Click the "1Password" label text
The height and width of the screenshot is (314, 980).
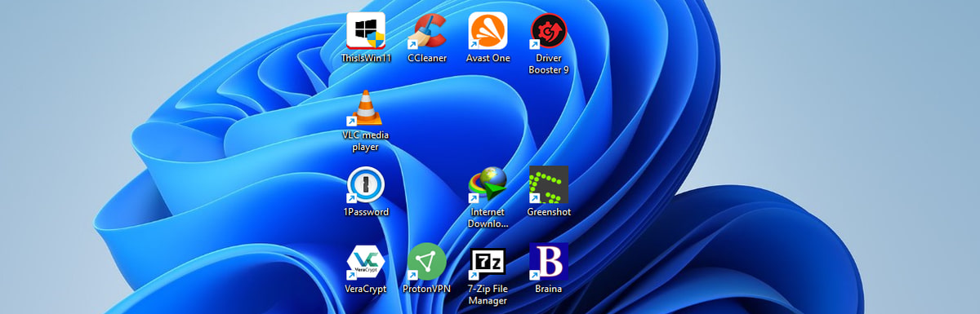point(366,212)
